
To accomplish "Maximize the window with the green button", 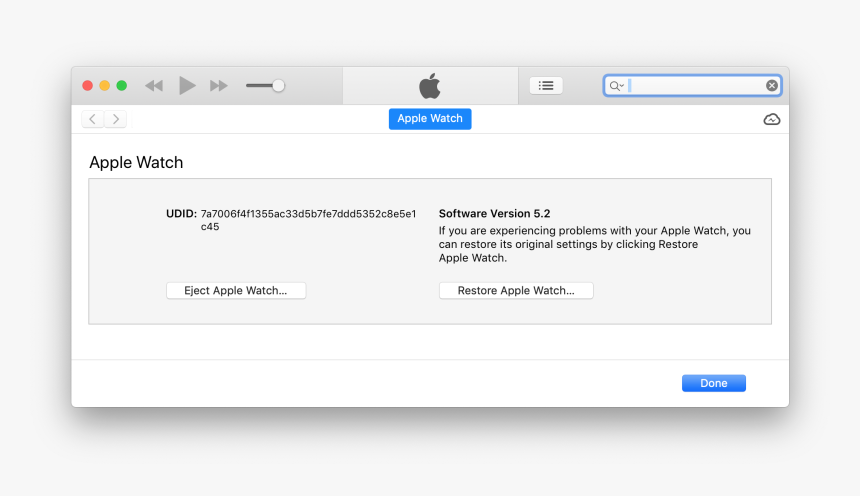I will (122, 86).
